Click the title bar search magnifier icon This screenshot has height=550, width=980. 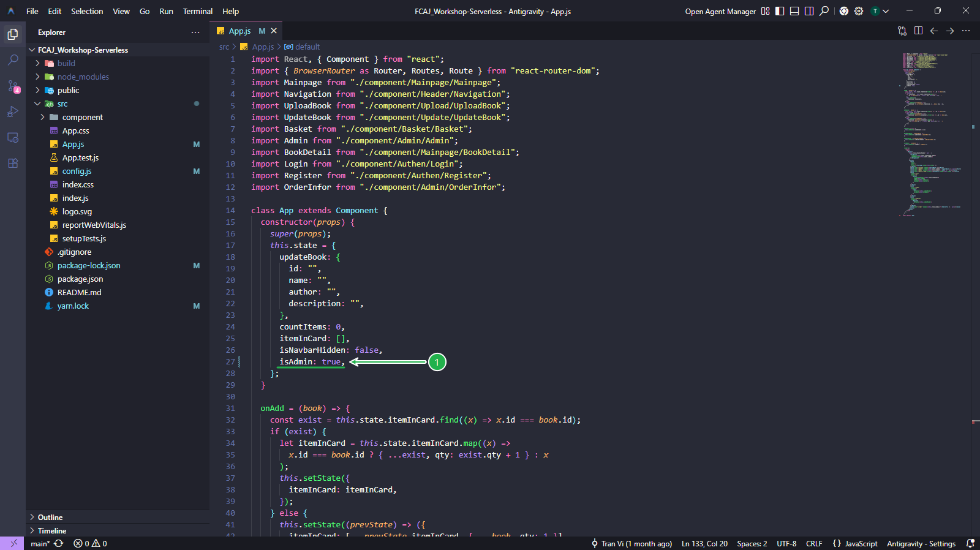tap(824, 11)
